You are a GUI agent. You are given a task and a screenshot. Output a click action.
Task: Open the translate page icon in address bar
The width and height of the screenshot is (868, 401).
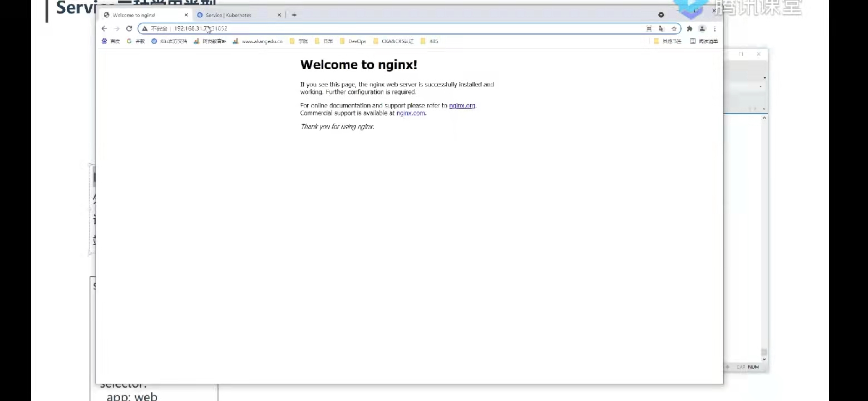pyautogui.click(x=662, y=28)
